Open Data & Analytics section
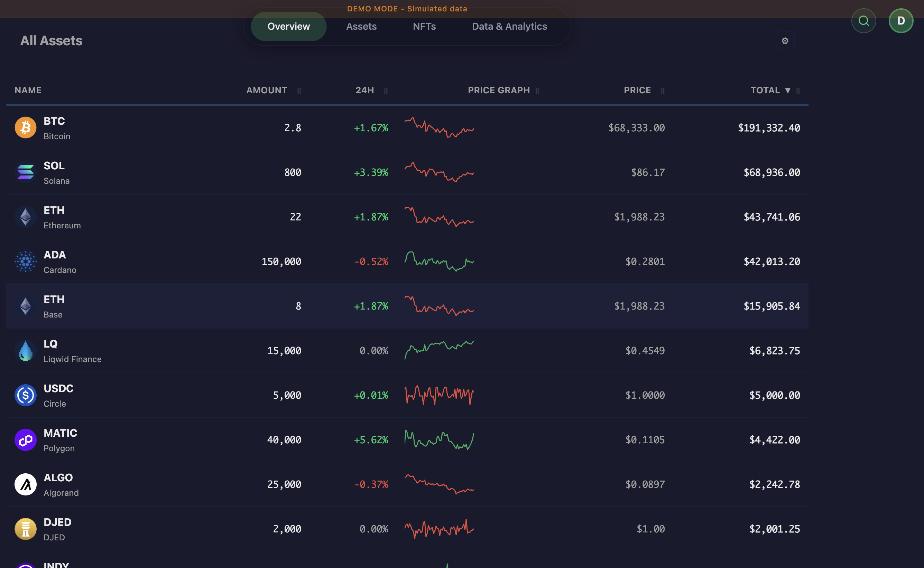Viewport: 924px width, 568px height. pos(509,26)
